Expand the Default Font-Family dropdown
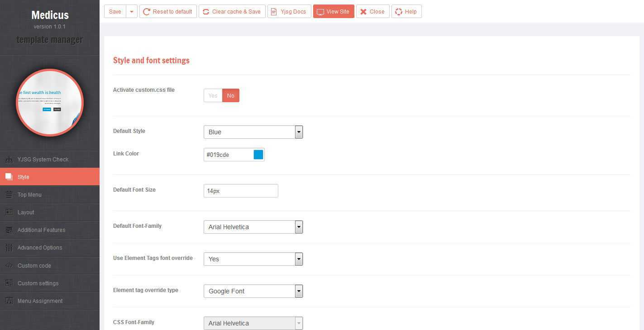The image size is (644, 330). coord(253,227)
